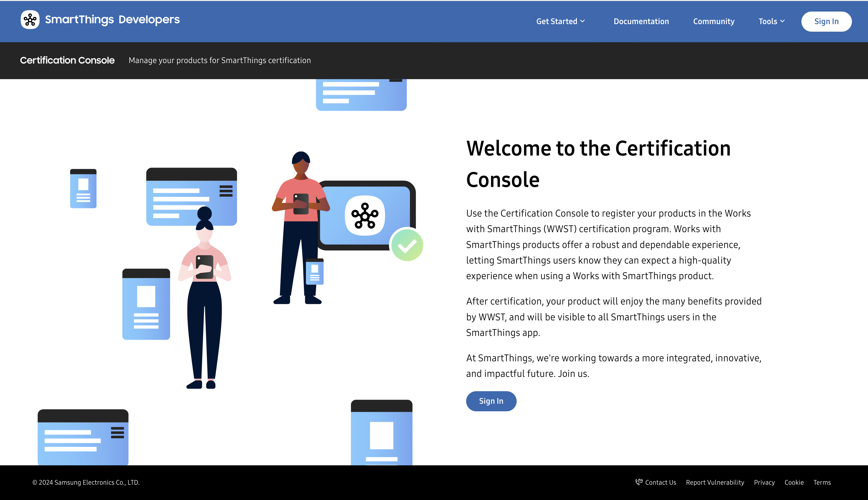Open the Privacy link in footer
The height and width of the screenshot is (500, 868).
[764, 482]
